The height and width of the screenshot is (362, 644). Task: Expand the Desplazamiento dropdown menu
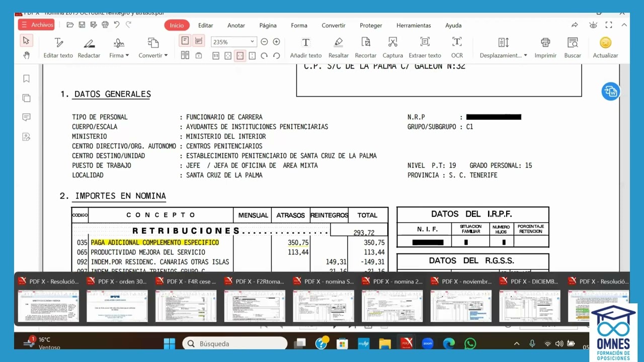point(503,55)
